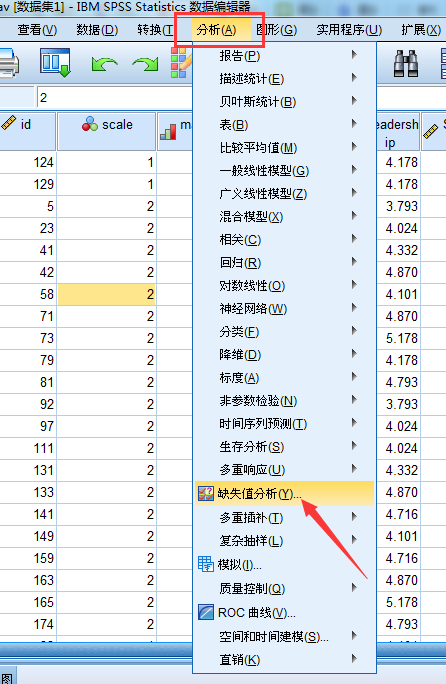446x684 pixels.
Task: Click the cell value editor field showing 2
Action: coord(114,98)
